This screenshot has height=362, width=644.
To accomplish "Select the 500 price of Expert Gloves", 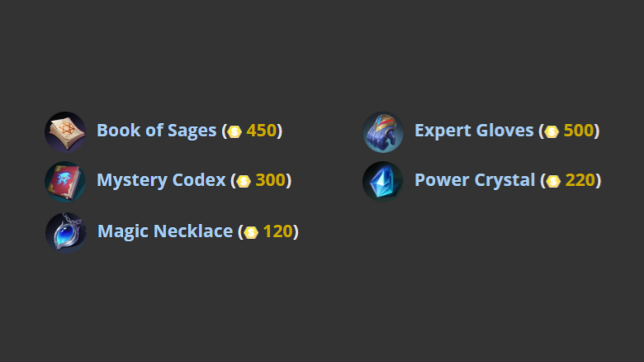I will pyautogui.click(x=578, y=131).
